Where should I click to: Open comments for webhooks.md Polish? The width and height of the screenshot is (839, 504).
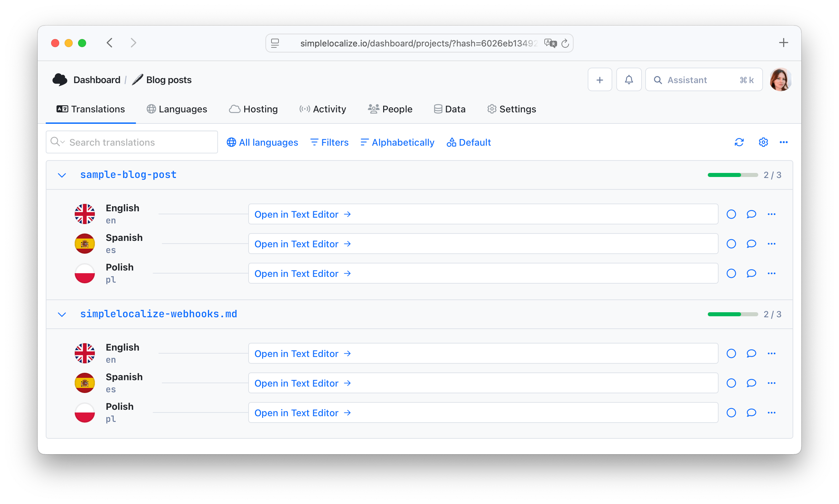point(751,412)
